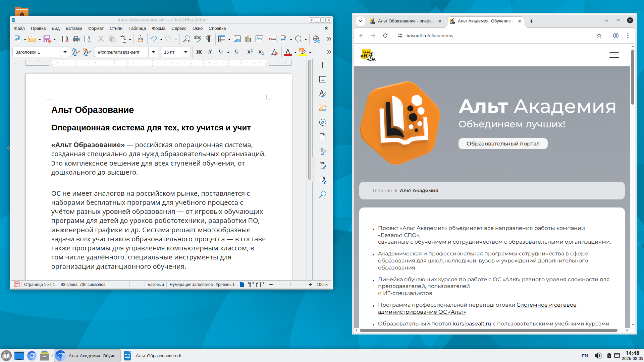Open the Navigator deck in Writer sidebar
Screen dimensions: 644x362
click(x=323, y=123)
